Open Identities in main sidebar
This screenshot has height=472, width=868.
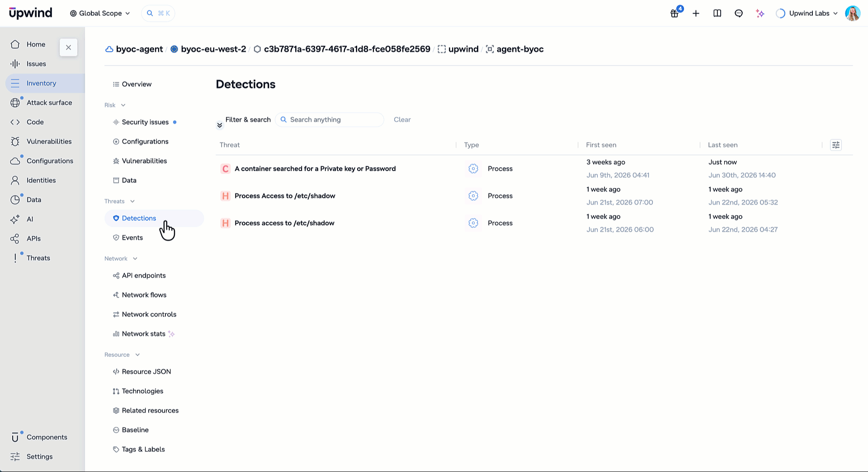click(41, 180)
